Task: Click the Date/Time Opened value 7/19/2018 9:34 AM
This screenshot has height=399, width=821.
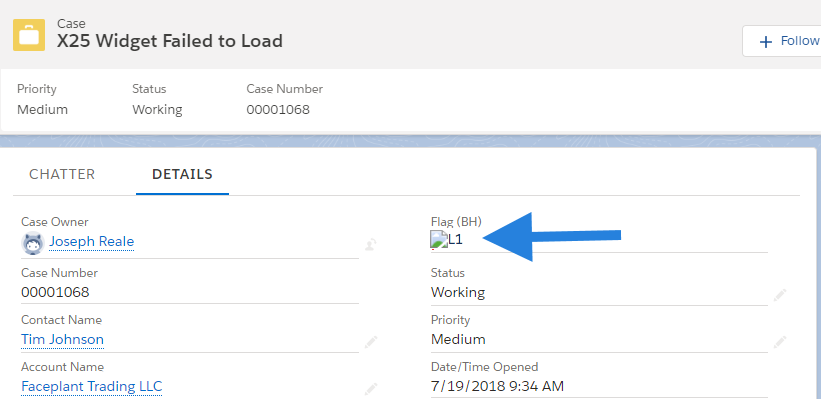Action: [x=497, y=386]
